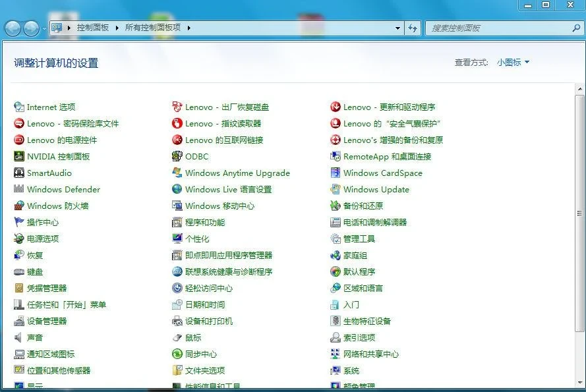Viewport: 586px width, 392px height.
Task: Open the 生物特征设备 fingerprint icon
Action: (336, 321)
